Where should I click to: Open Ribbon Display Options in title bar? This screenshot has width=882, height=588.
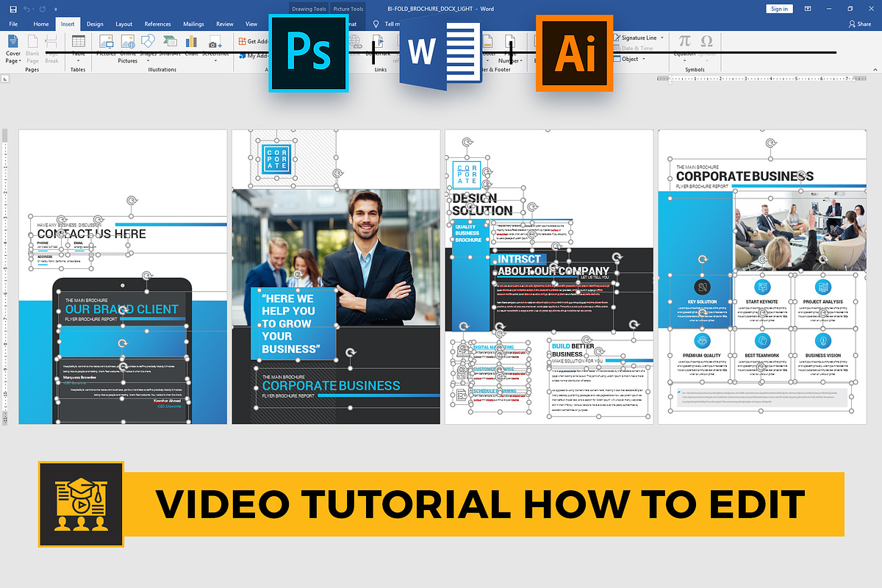[x=808, y=9]
